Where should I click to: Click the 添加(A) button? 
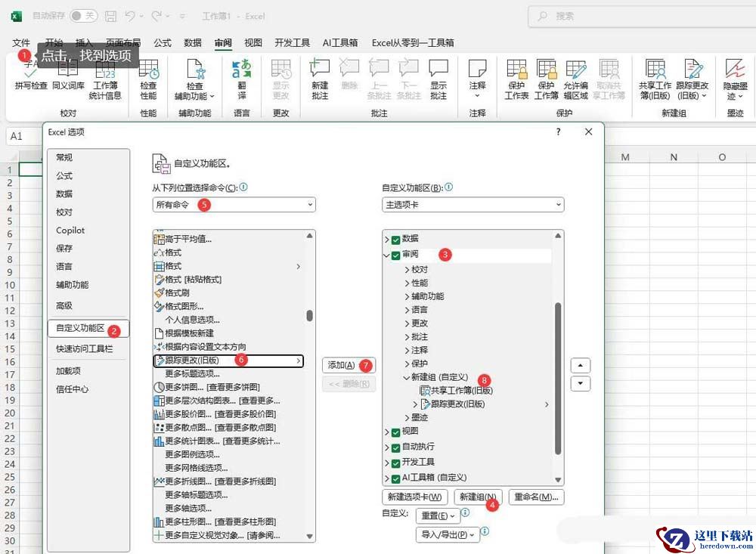349,365
